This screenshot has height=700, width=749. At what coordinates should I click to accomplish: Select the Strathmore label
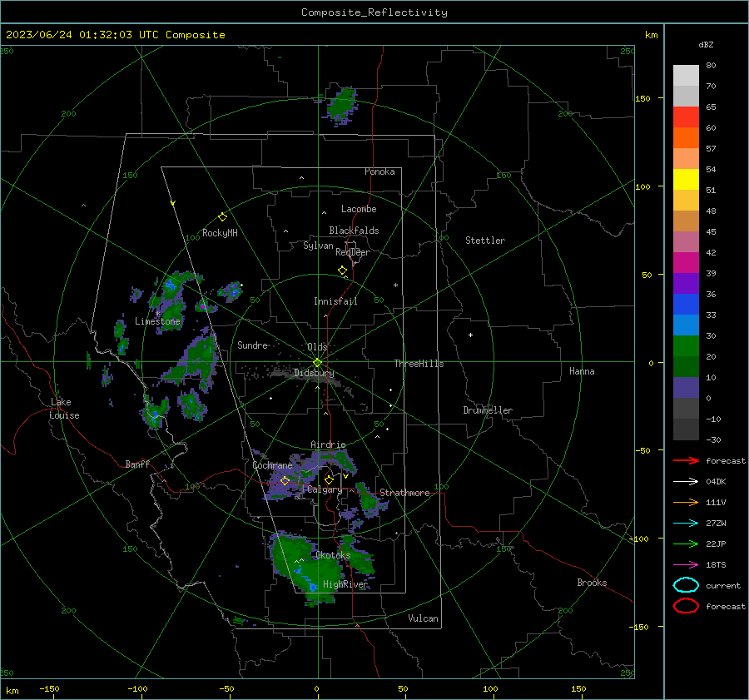404,493
